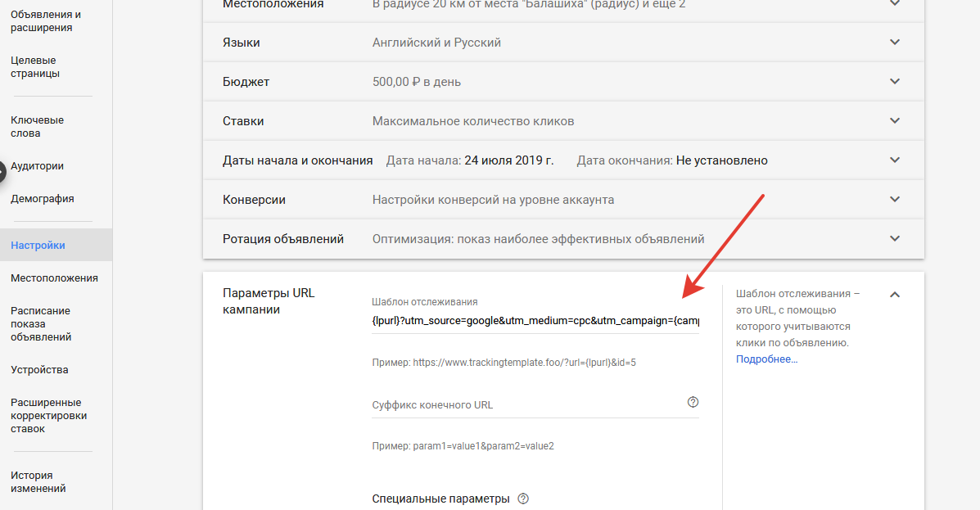Expand the Даты начала и окончания chevron

(894, 160)
